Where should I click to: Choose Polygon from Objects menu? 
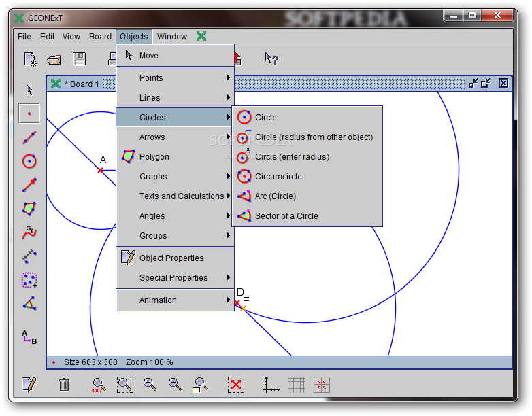[x=175, y=156]
